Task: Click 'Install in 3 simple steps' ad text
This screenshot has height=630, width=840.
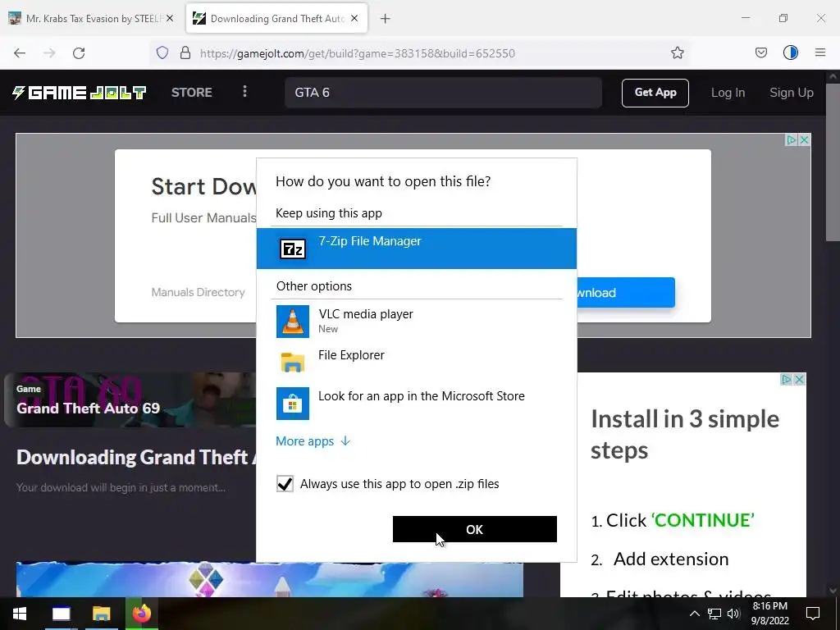Action: coord(685,435)
